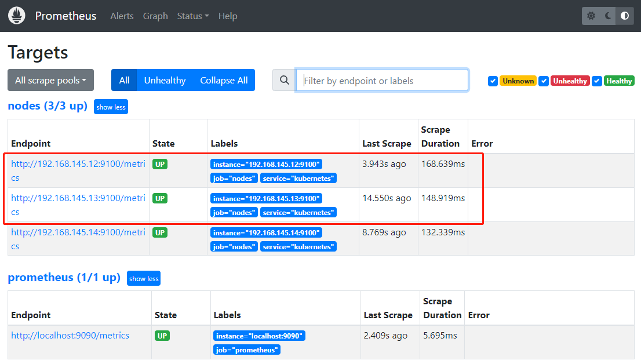Click UP state badge for 192.168.145.14

coord(160,232)
